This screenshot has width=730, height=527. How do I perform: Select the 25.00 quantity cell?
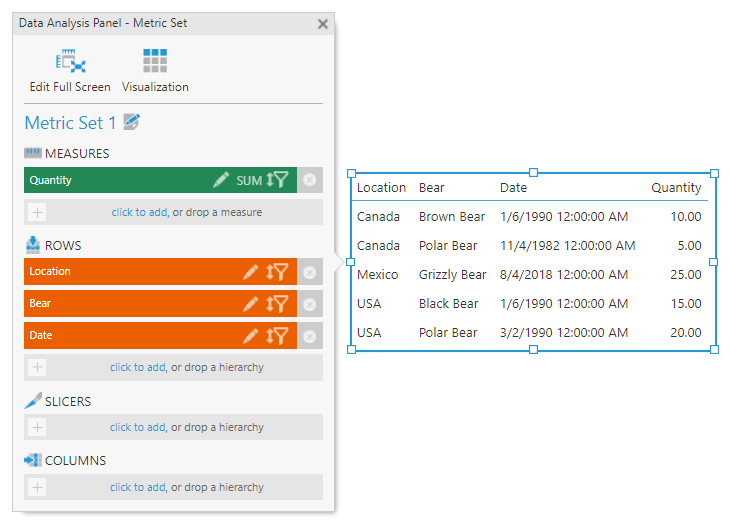coord(686,275)
